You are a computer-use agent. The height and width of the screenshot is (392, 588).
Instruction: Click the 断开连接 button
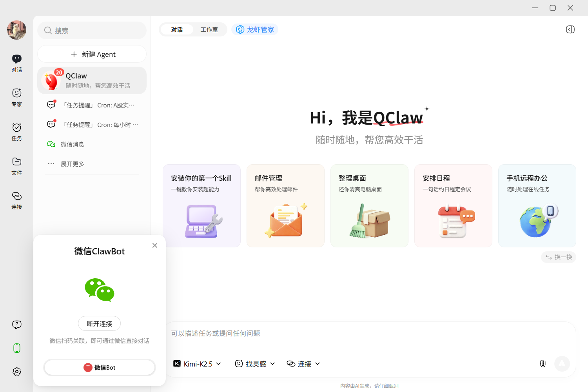100,324
